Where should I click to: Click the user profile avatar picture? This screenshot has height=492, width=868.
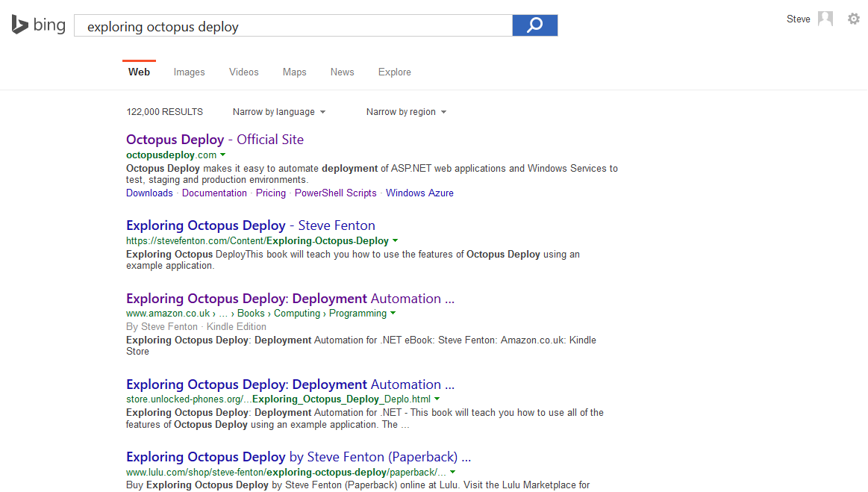click(825, 19)
